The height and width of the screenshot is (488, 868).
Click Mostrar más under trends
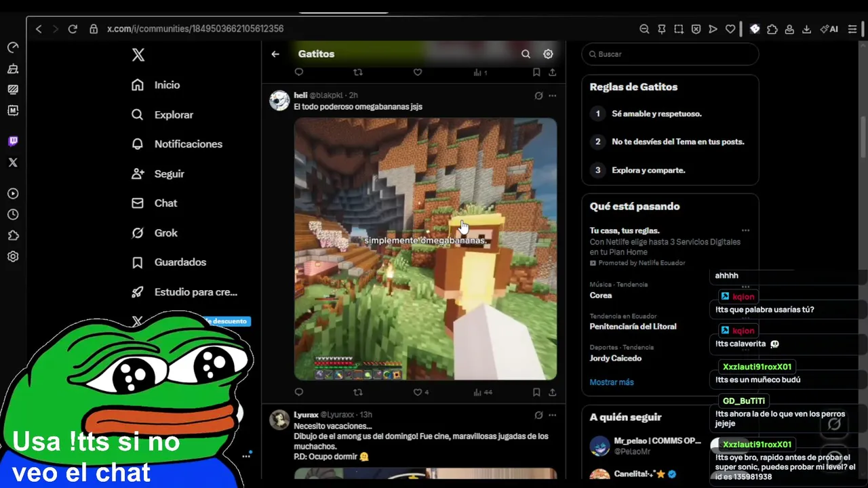(612, 382)
